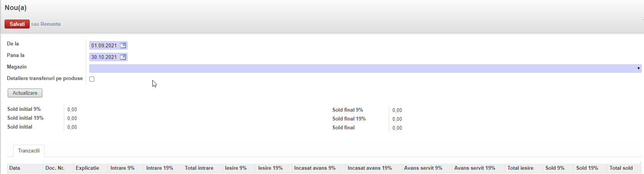The height and width of the screenshot is (174, 644).
Task: Click the Renunta link
Action: (50, 24)
